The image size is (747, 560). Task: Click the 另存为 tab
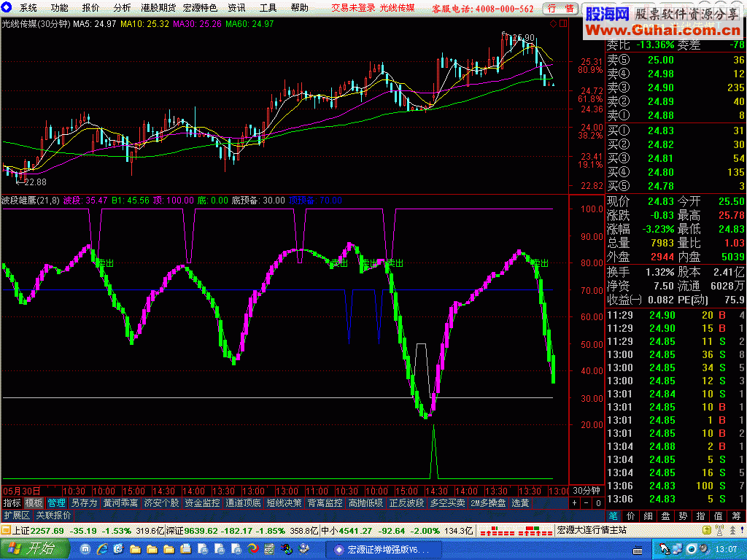pyautogui.click(x=84, y=503)
